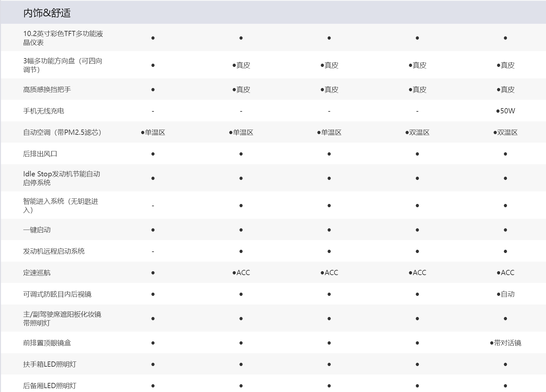Select the 一键启动 row label

click(37, 230)
